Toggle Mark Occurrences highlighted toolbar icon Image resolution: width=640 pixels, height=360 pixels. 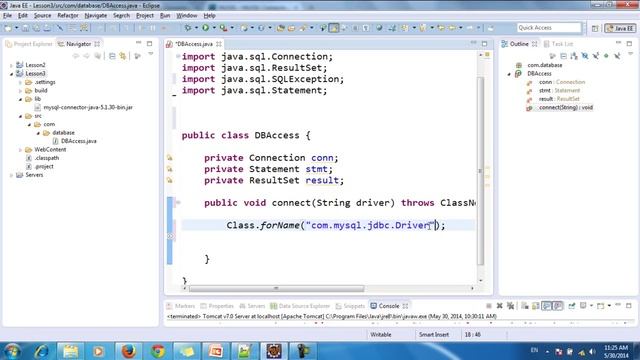coord(334,28)
